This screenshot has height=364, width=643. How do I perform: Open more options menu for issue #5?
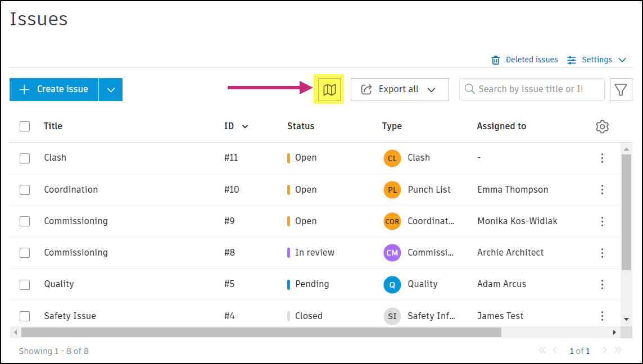602,284
